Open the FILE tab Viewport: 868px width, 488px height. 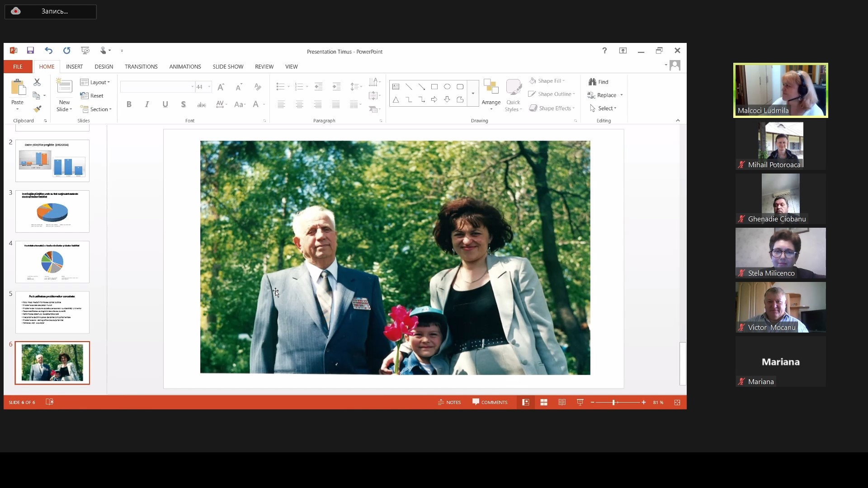pyautogui.click(x=18, y=66)
